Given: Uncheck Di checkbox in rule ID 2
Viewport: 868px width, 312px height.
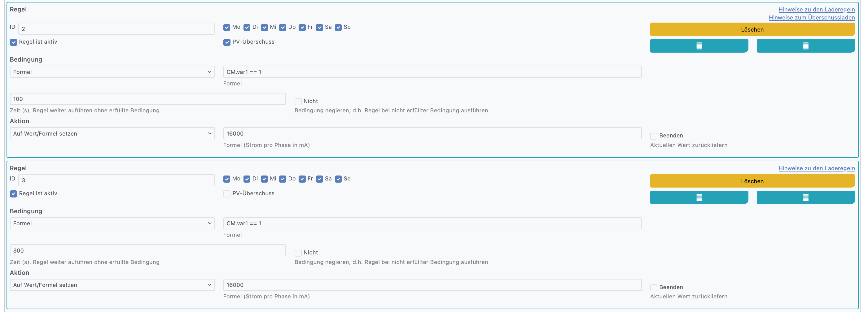Looking at the screenshot, I should 247,27.
